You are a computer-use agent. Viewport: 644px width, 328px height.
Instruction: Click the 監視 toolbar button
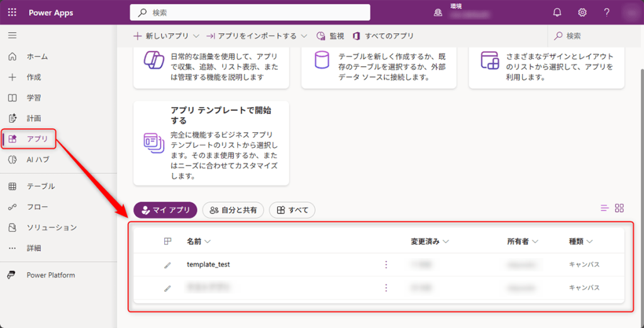[x=330, y=36]
